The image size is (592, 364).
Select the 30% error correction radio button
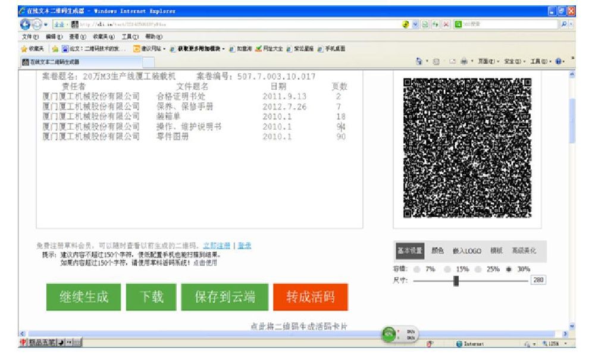509,269
